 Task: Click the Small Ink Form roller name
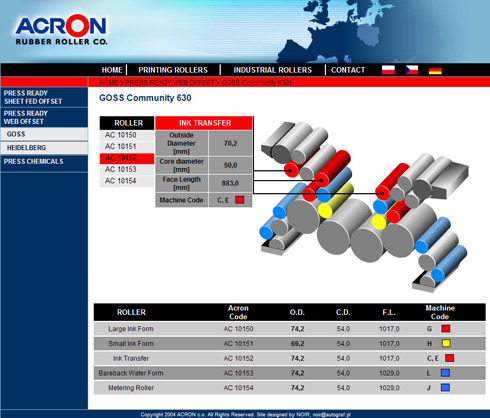pos(131,344)
